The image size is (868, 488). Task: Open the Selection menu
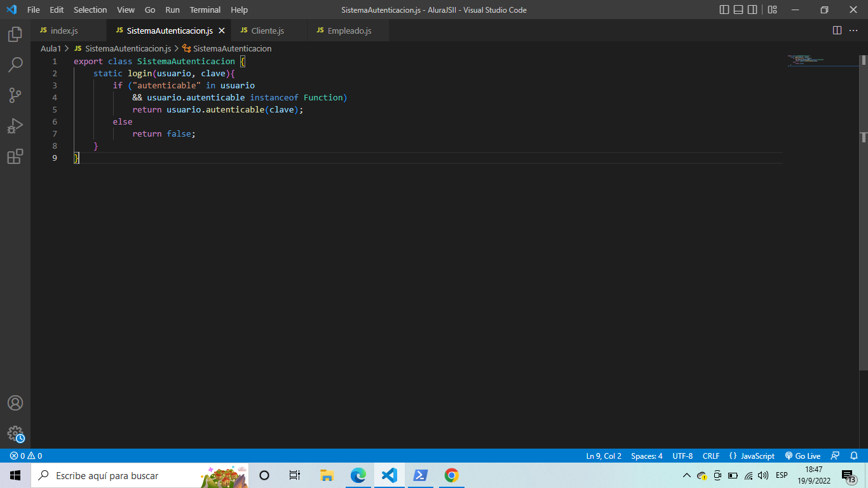click(x=90, y=10)
